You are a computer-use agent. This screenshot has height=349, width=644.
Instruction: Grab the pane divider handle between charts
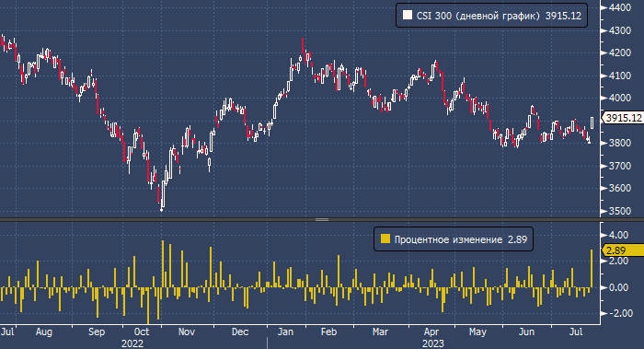[322, 219]
